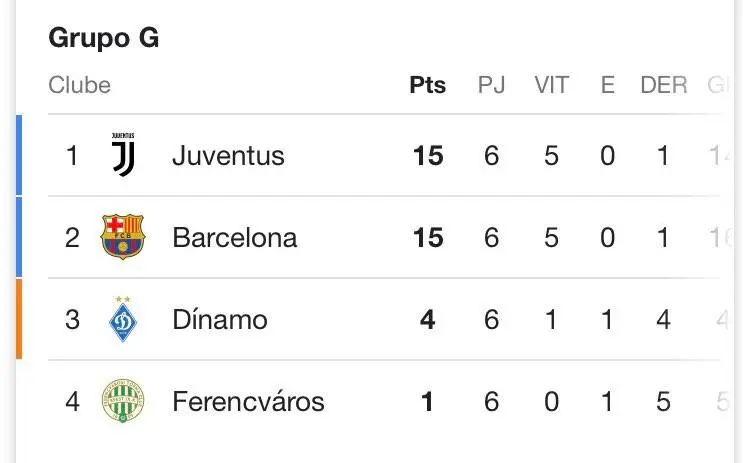Click Dínamo's 4 points value

point(428,320)
